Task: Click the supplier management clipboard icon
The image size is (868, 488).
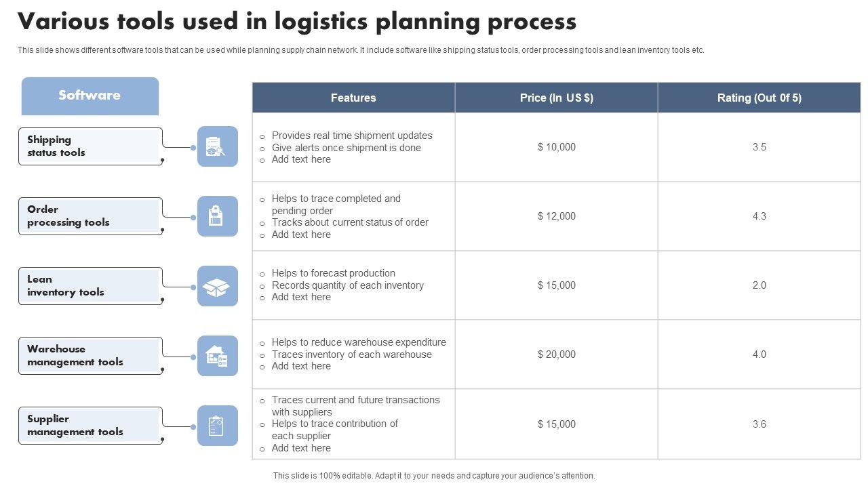Action: point(217,426)
